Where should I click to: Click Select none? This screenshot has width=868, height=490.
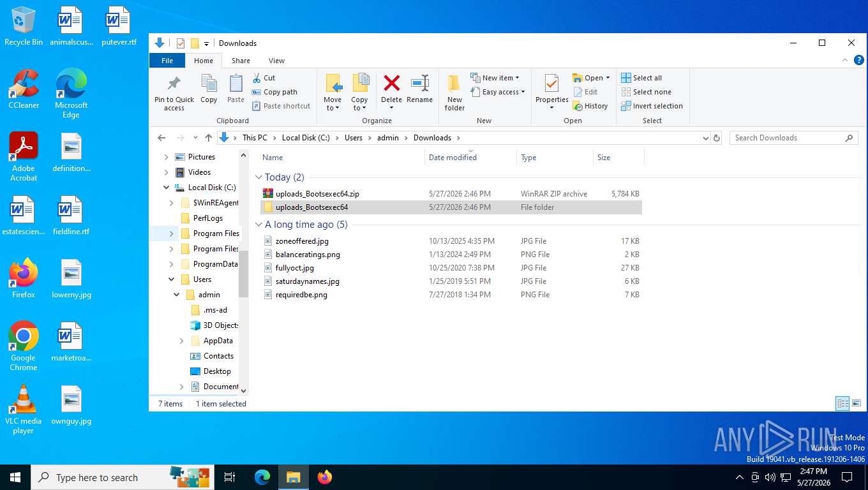click(646, 92)
